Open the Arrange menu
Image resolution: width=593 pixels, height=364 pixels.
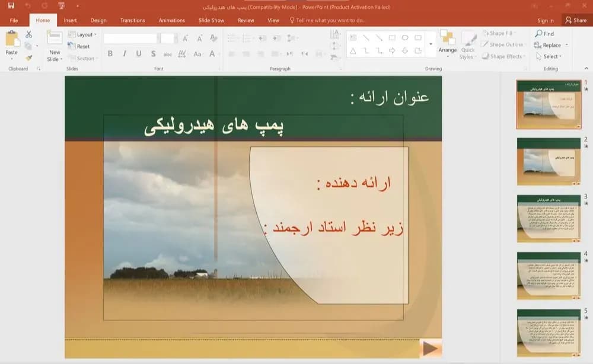[x=447, y=44]
